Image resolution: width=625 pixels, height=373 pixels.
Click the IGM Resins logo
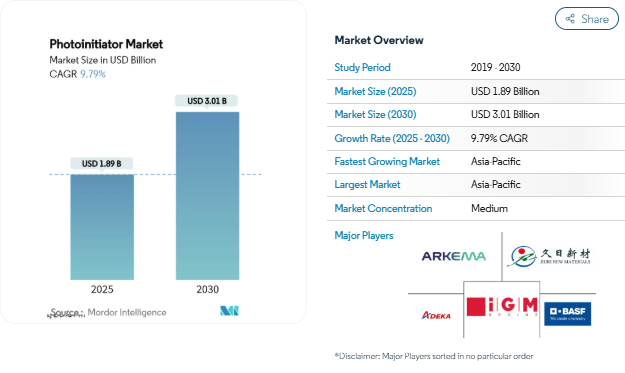click(502, 306)
